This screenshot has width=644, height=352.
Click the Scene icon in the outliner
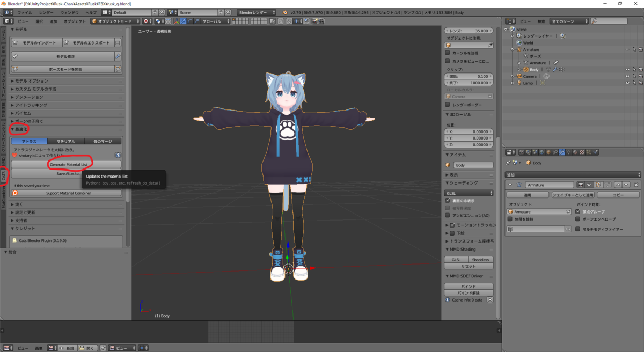click(x=513, y=29)
